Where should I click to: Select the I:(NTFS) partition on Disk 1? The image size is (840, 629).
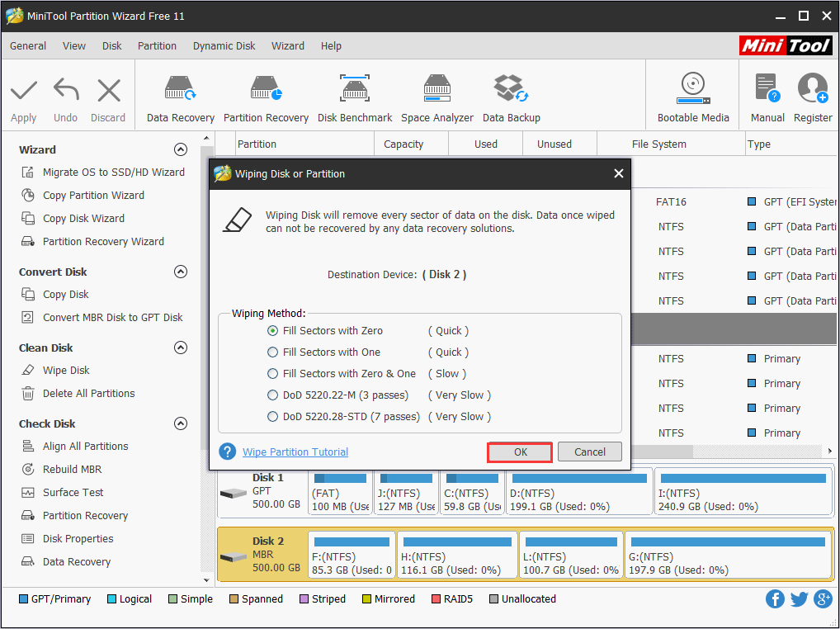click(743, 491)
